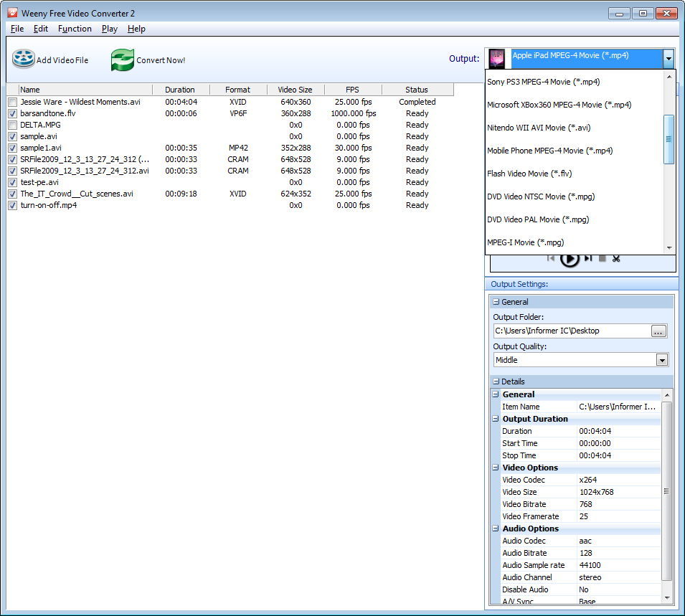
Task: Open the Play menu
Action: pos(109,29)
